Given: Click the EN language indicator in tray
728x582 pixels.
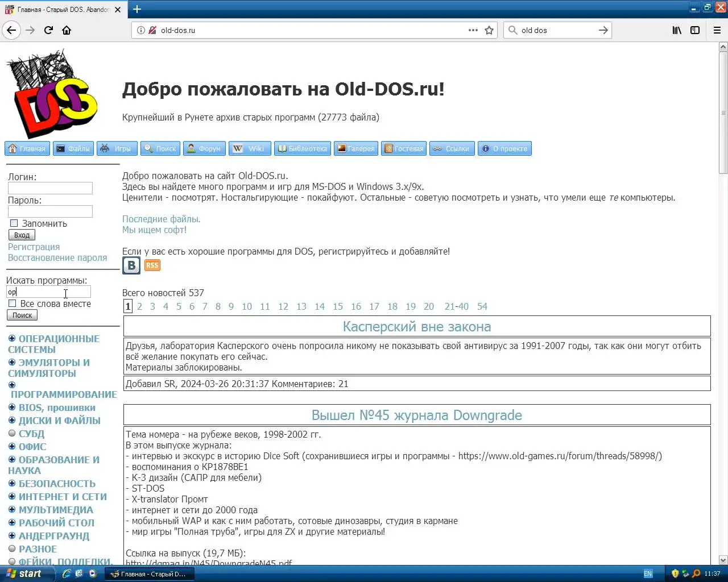Looking at the screenshot, I should coord(648,573).
